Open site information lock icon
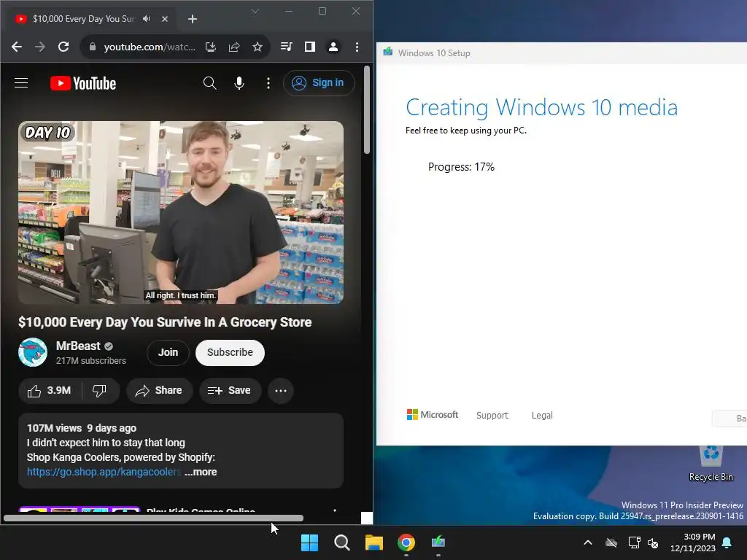 tap(93, 47)
